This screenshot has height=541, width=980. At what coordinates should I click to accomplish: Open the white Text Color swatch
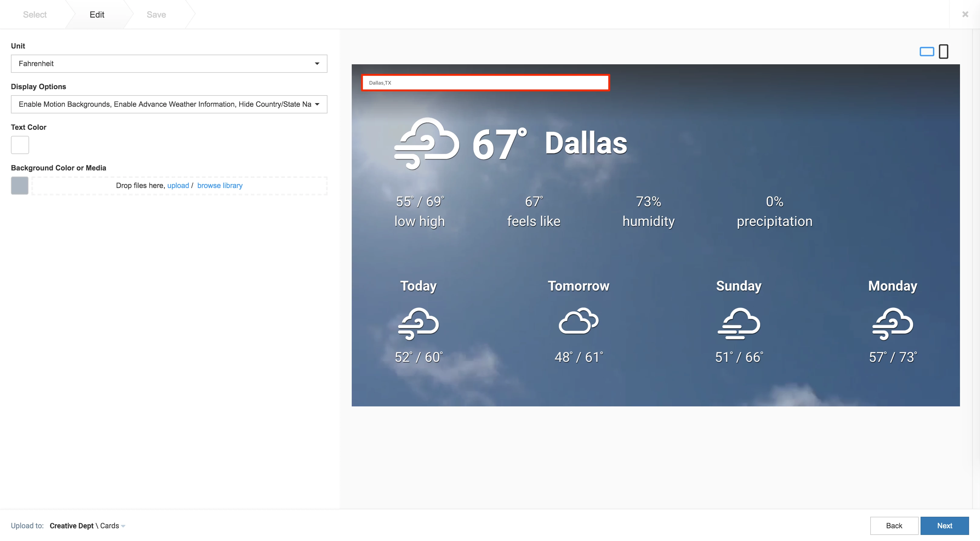click(x=20, y=145)
